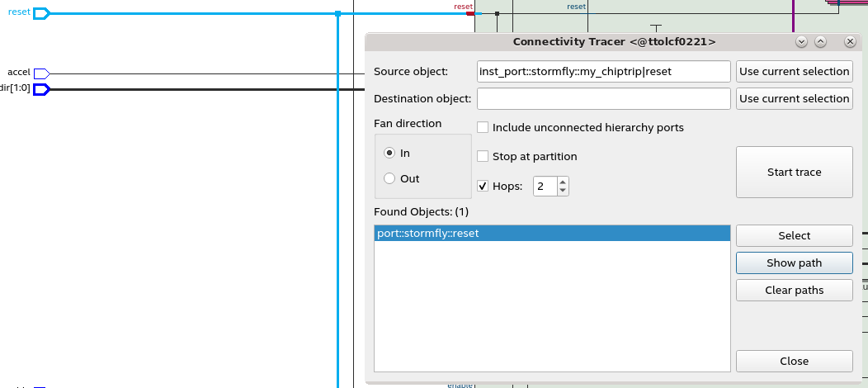Image resolution: width=868 pixels, height=388 pixels.
Task: Close the dialog with title bar X icon
Action: (x=850, y=41)
